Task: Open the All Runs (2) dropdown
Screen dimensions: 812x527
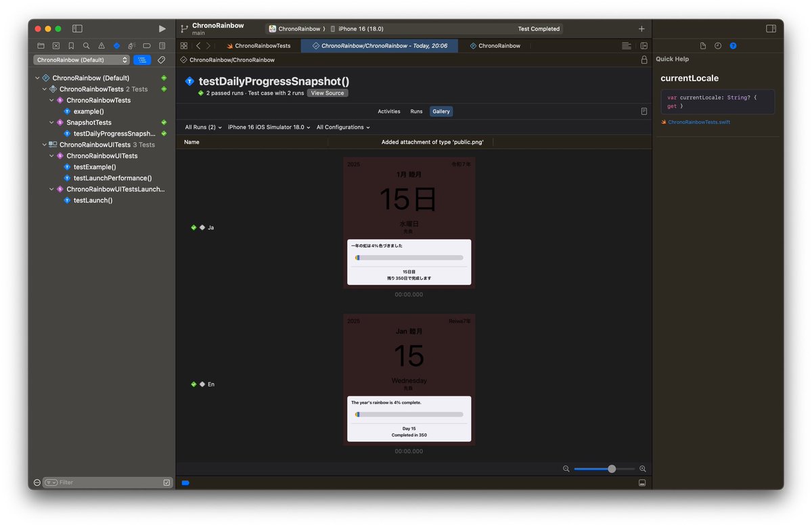Action: click(x=204, y=127)
